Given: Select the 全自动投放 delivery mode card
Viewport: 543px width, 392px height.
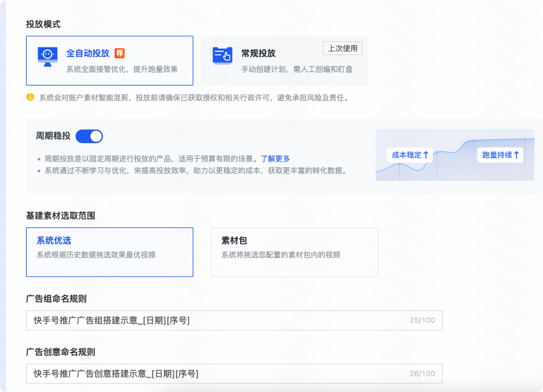Looking at the screenshot, I should pos(110,60).
